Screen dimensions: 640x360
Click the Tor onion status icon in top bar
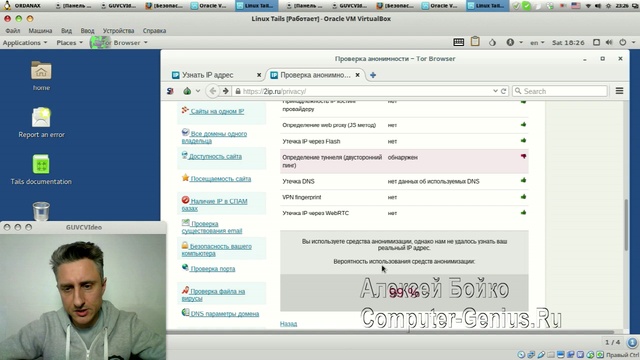(492, 42)
